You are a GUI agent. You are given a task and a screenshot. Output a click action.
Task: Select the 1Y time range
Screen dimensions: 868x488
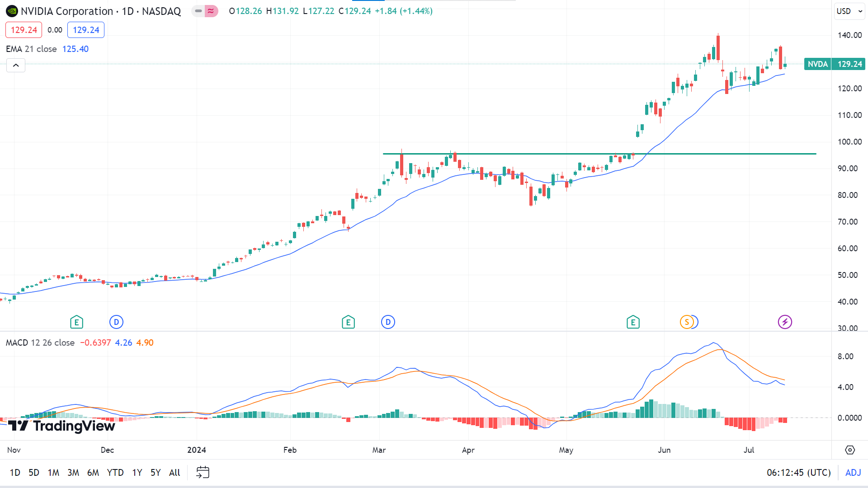(x=137, y=473)
